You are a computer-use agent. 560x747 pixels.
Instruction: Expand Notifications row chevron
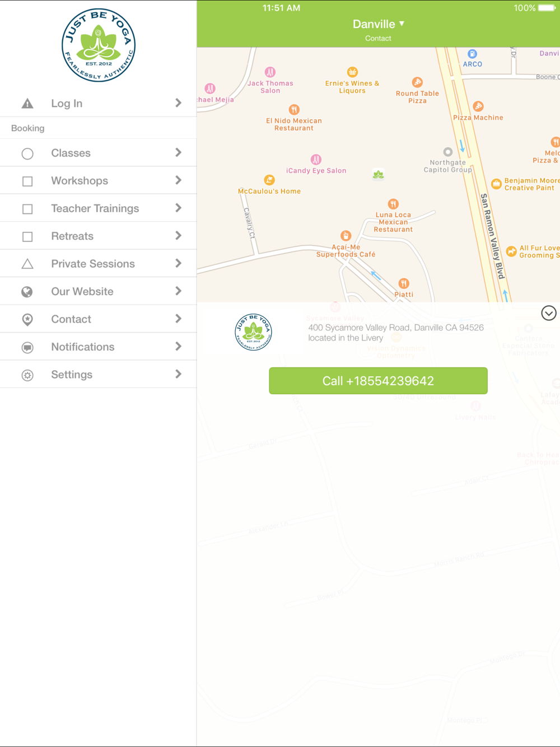tap(178, 347)
